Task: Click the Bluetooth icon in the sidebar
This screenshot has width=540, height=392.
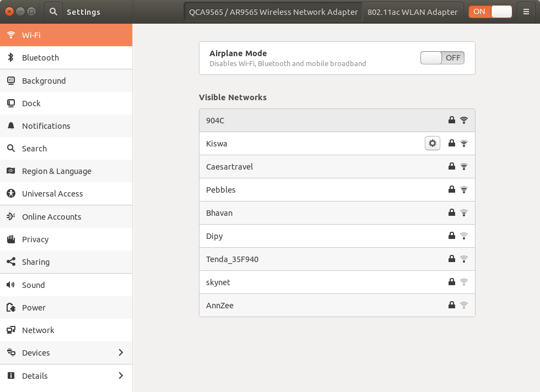Action: click(x=10, y=58)
